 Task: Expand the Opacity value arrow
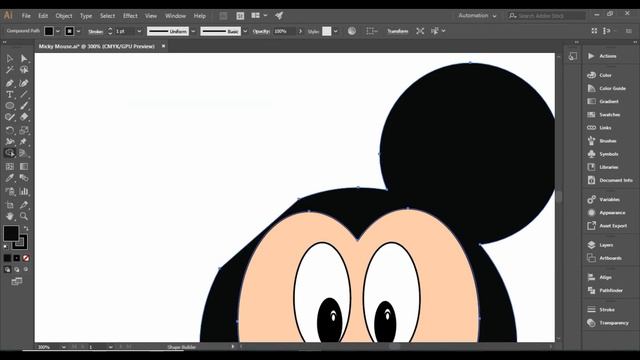click(301, 31)
